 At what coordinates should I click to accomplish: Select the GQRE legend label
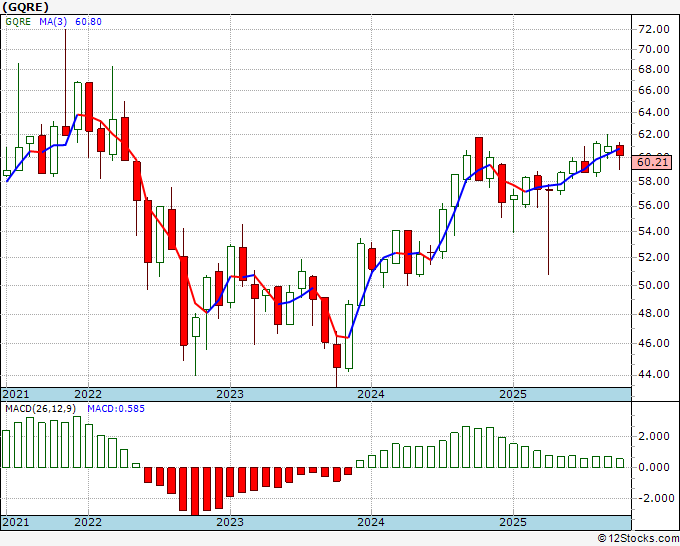click(18, 22)
